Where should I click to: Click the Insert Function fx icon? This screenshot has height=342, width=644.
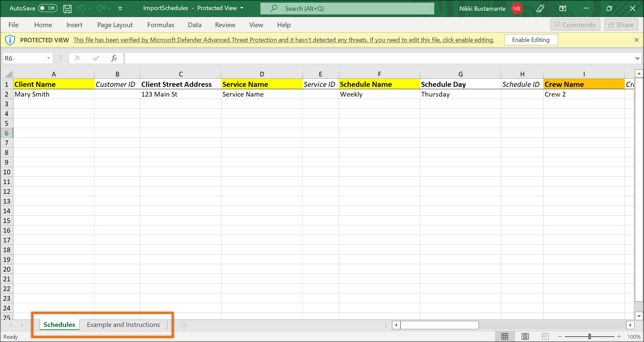[114, 58]
